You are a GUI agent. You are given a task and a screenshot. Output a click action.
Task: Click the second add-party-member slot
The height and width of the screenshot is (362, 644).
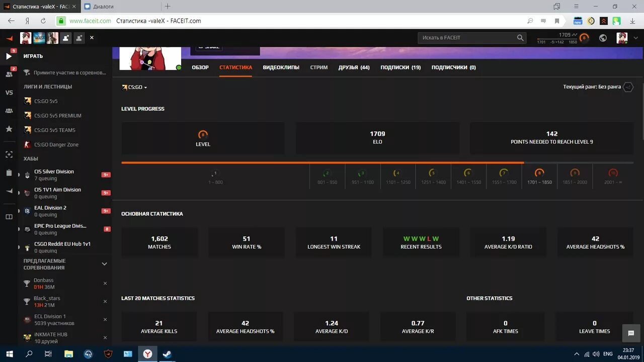[x=78, y=38]
